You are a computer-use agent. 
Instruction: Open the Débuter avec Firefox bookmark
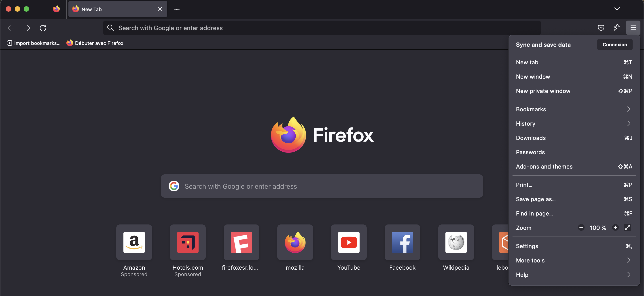(x=95, y=43)
